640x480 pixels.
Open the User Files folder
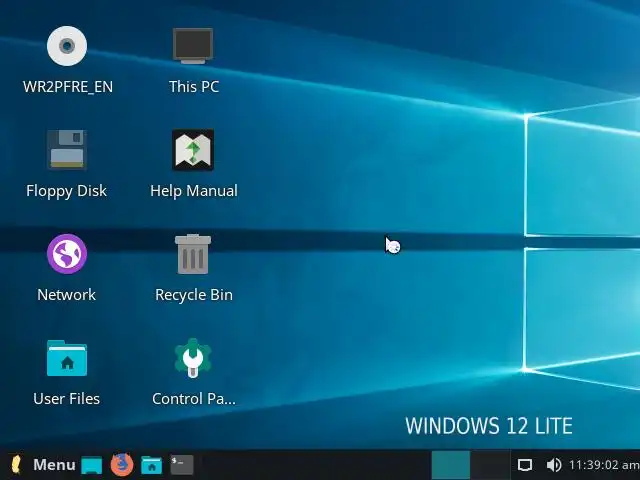(67, 358)
